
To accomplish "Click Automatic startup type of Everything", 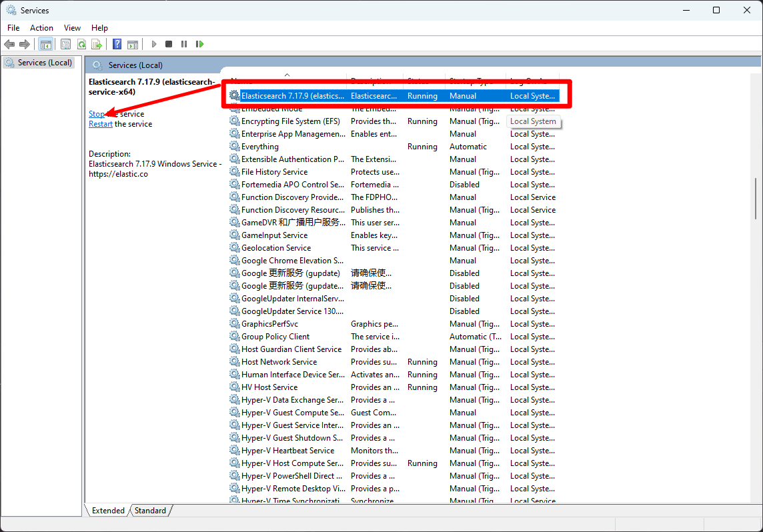I will 468,147.
